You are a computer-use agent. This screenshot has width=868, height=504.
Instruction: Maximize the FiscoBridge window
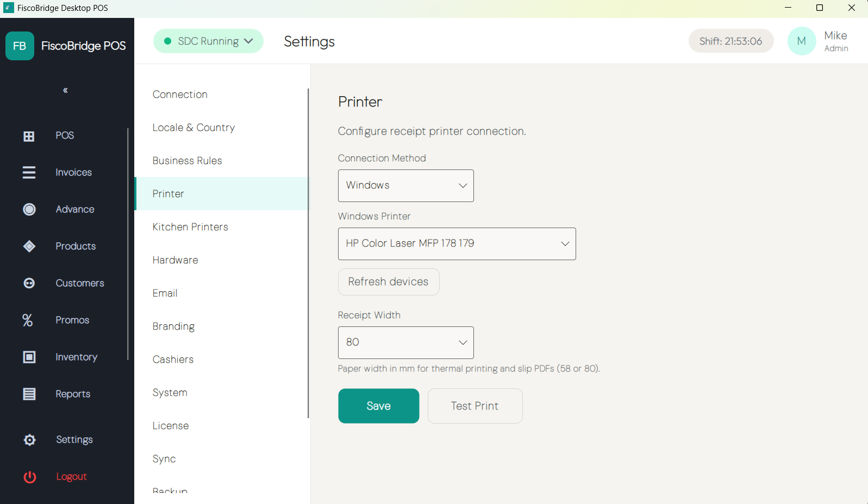tap(820, 8)
